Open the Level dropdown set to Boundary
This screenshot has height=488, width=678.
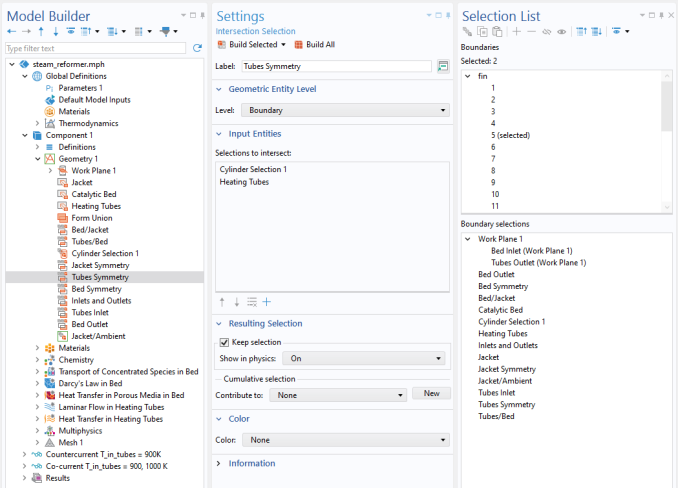pos(343,110)
